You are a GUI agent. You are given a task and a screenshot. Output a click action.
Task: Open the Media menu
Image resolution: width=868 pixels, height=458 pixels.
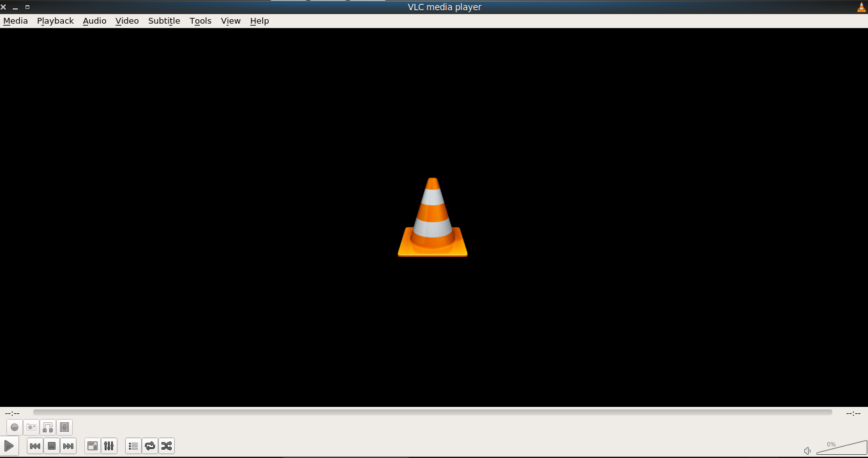pos(15,20)
